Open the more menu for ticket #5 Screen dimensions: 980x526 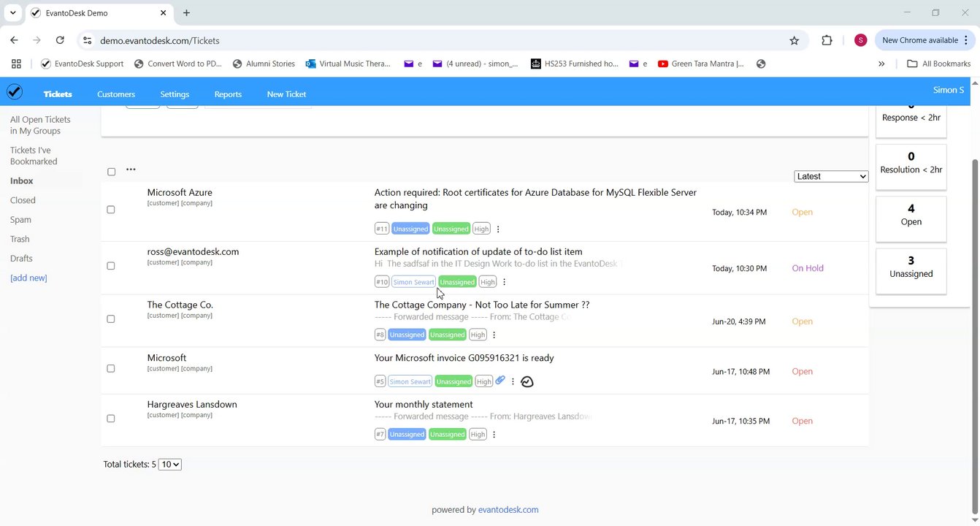[513, 381]
